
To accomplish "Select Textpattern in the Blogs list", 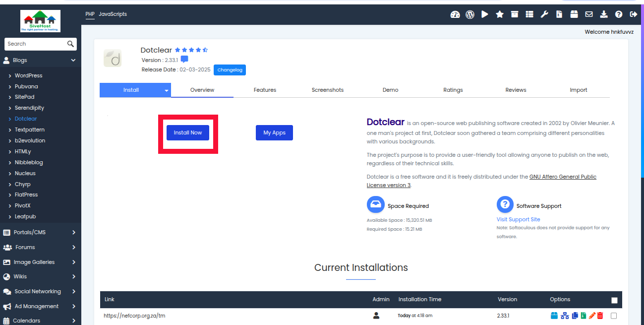I will pyautogui.click(x=30, y=130).
